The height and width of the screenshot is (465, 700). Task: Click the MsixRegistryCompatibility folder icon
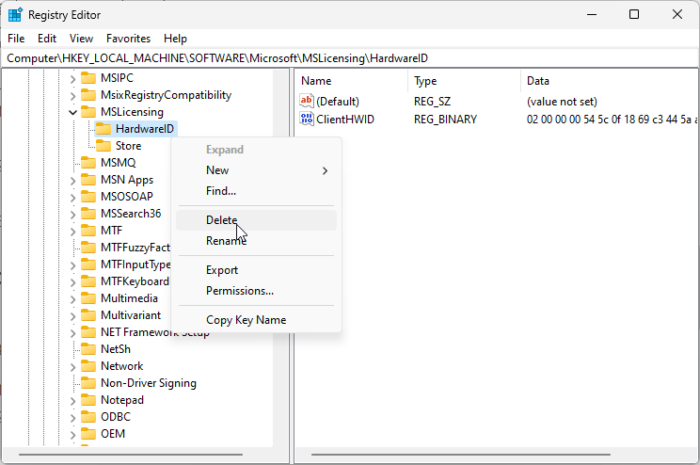coord(88,95)
